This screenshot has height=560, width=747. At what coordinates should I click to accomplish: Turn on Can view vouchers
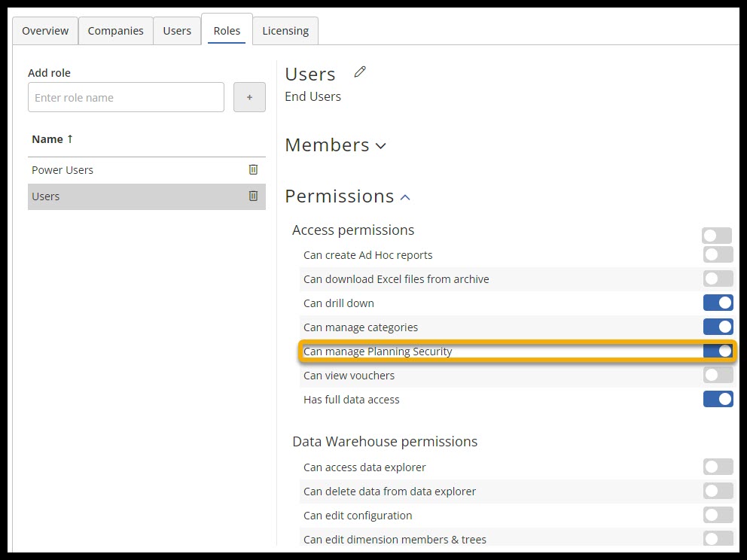coord(718,376)
